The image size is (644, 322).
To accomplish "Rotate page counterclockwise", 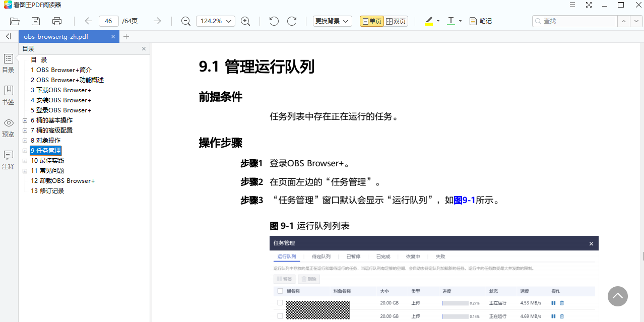I will pyautogui.click(x=274, y=21).
